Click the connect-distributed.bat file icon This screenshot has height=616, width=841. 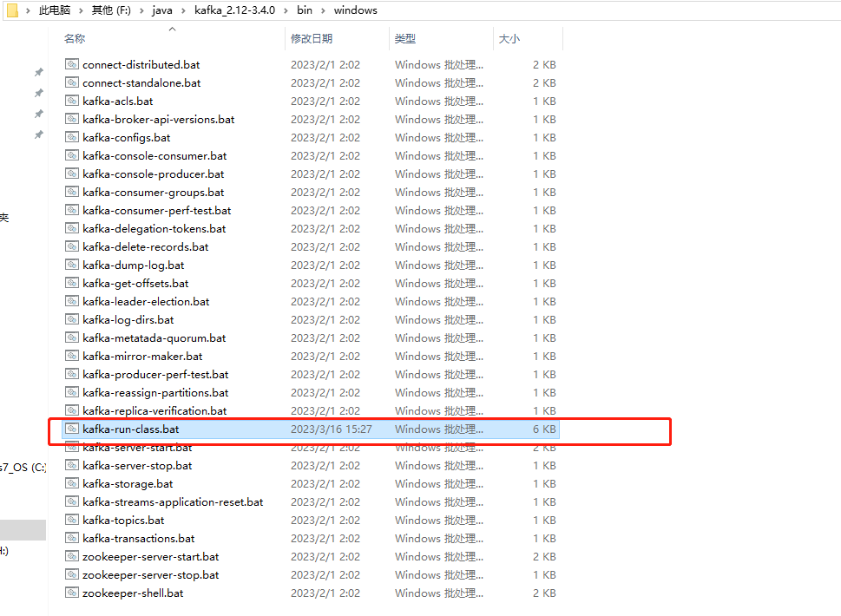tap(72, 64)
